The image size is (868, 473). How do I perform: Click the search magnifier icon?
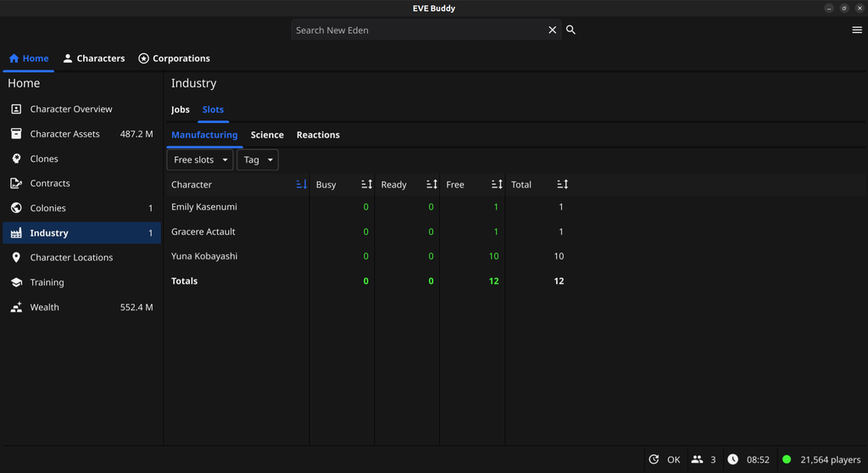570,30
